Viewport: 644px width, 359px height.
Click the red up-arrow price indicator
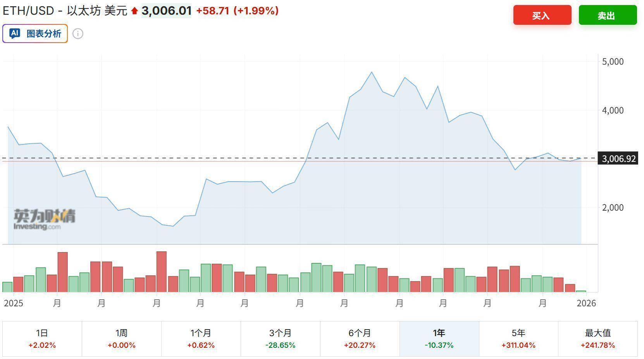pyautogui.click(x=134, y=11)
